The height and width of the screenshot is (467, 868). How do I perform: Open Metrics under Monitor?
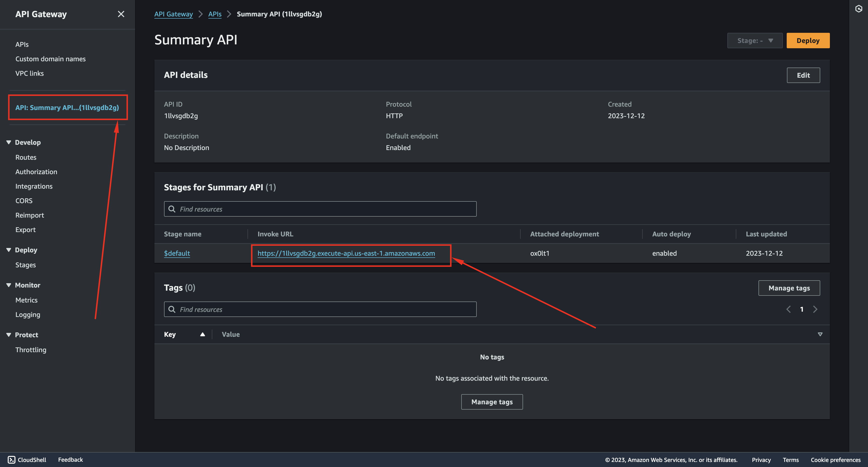(27, 300)
